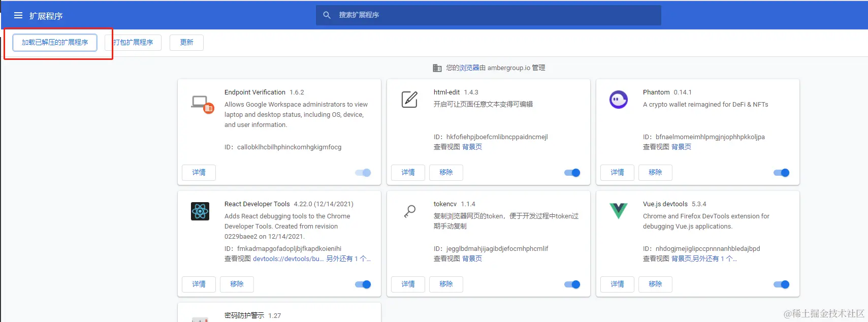Click the html-edit ID hkfofiehpjboefcmlibncppaidncmejl
The height and width of the screenshot is (322, 868).
point(497,137)
